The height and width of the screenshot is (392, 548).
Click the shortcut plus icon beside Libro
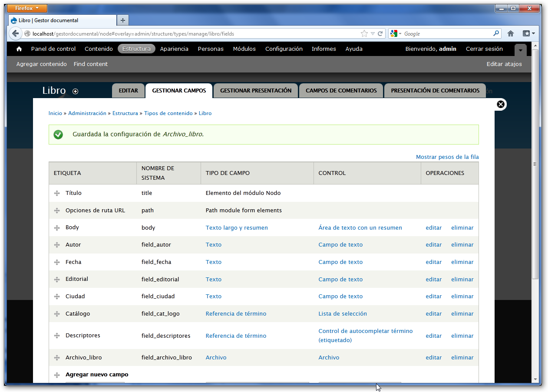coord(76,91)
